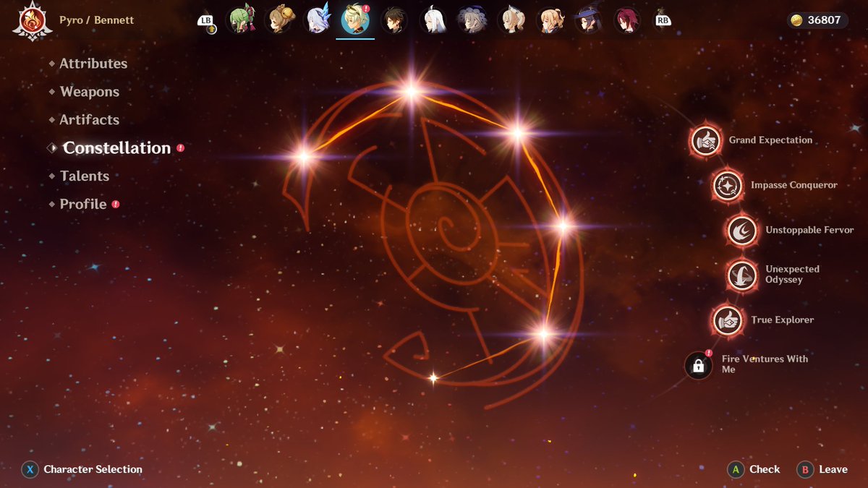Click the Pyro element emblem icon
The image size is (868, 488).
click(31, 21)
